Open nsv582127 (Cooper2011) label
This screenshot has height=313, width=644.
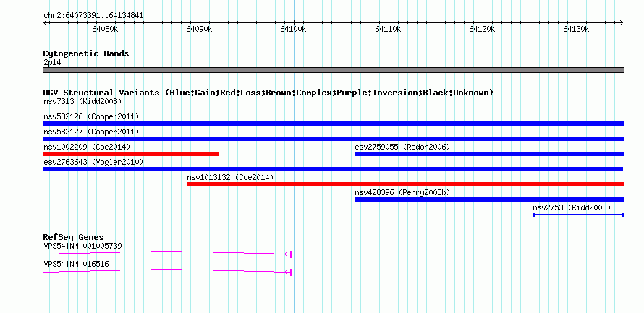[91, 132]
